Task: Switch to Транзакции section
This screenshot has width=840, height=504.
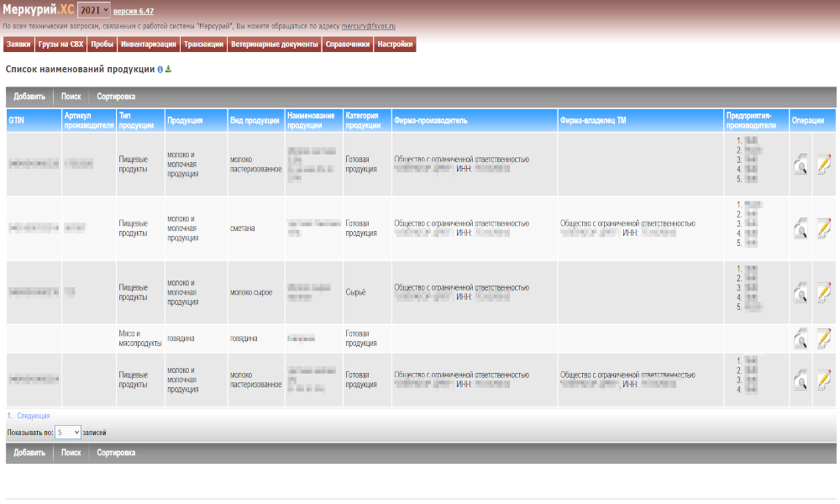Action: 203,45
